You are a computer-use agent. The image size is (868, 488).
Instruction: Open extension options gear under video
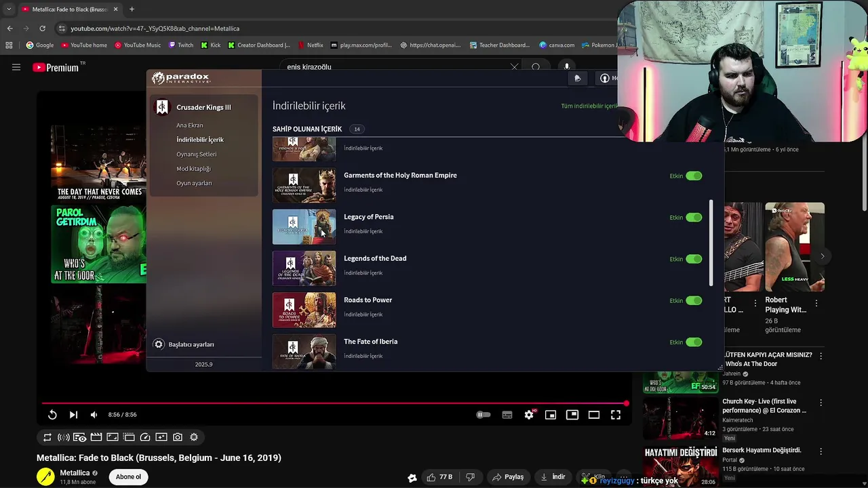pos(194,437)
